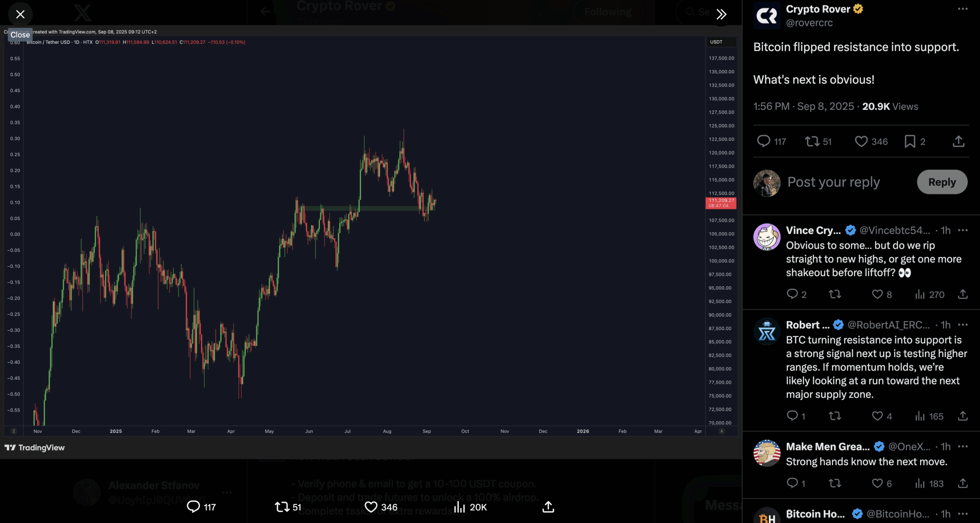Click the reply bubble icon showing 117
This screenshot has height=523, width=980.
pos(764,141)
